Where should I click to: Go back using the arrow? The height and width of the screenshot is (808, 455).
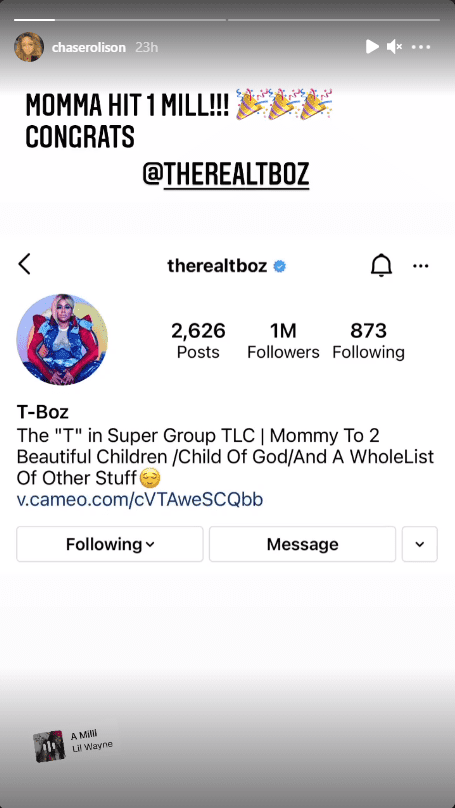(x=24, y=264)
